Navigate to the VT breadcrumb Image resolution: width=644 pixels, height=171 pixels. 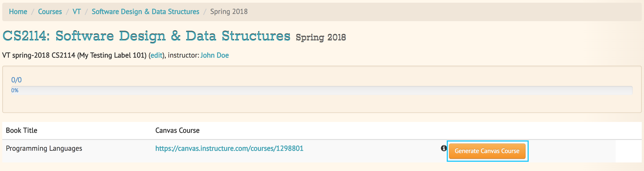pos(77,11)
